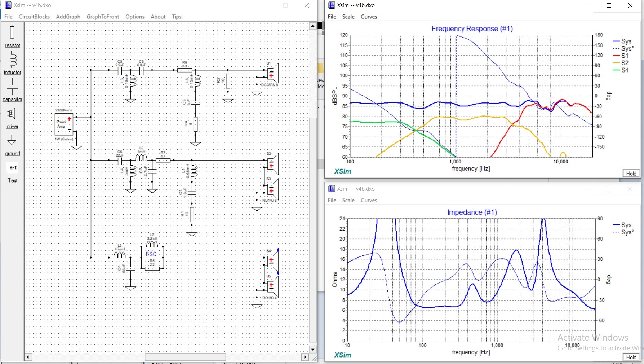Select resistor R7 4.7 in the schematic
Image resolution: width=644 pixels, height=364 pixels.
(163, 160)
